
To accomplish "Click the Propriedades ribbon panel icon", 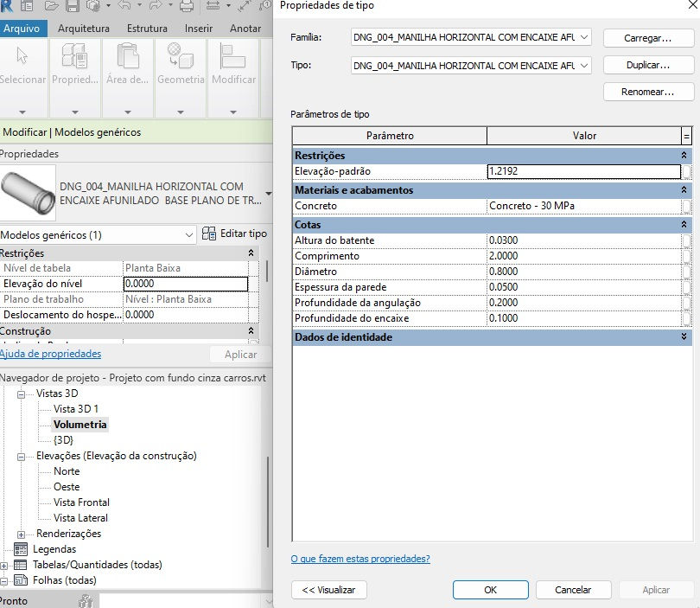I will tap(74, 55).
